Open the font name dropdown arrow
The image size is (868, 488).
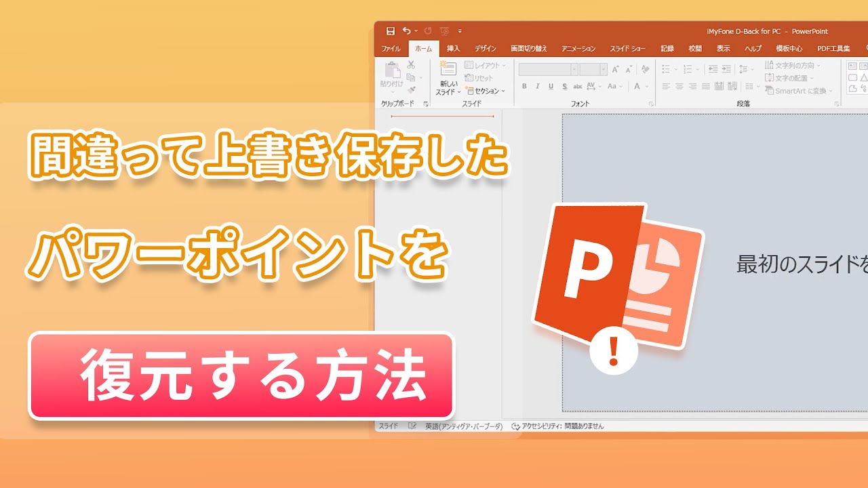click(x=574, y=68)
